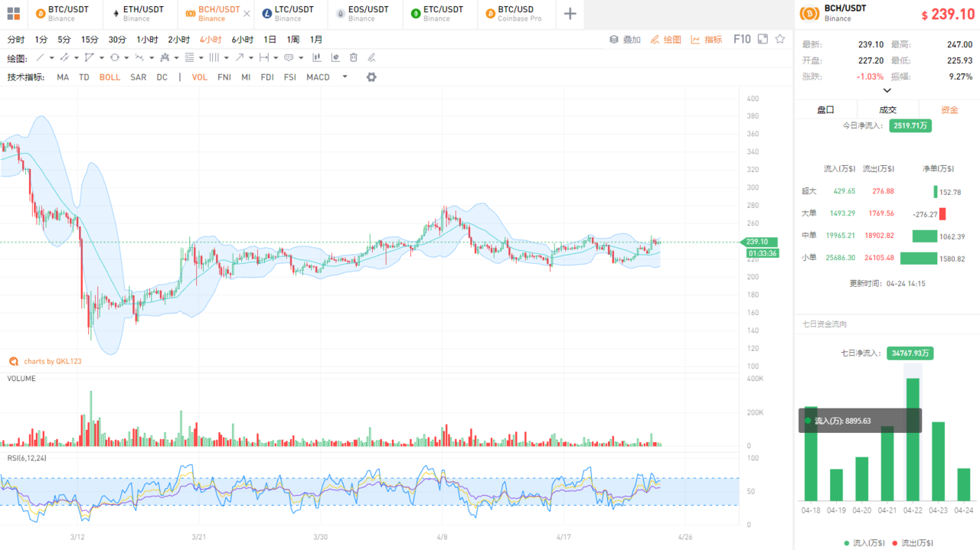Set timeframe to 1小时

coord(147,40)
